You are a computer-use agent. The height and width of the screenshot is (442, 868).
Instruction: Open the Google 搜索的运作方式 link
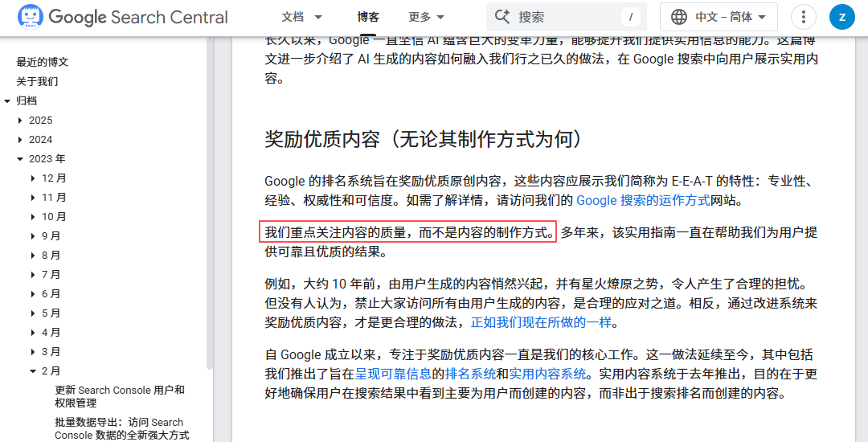[x=643, y=200]
